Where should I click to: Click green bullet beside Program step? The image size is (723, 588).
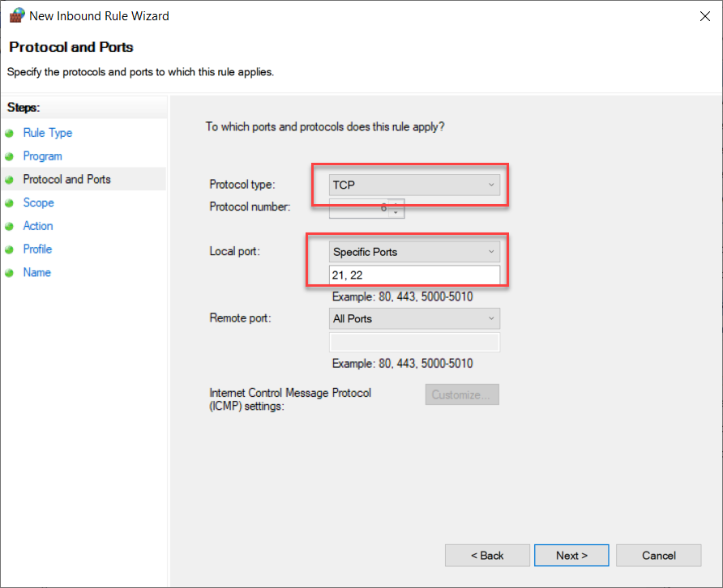pyautogui.click(x=10, y=156)
